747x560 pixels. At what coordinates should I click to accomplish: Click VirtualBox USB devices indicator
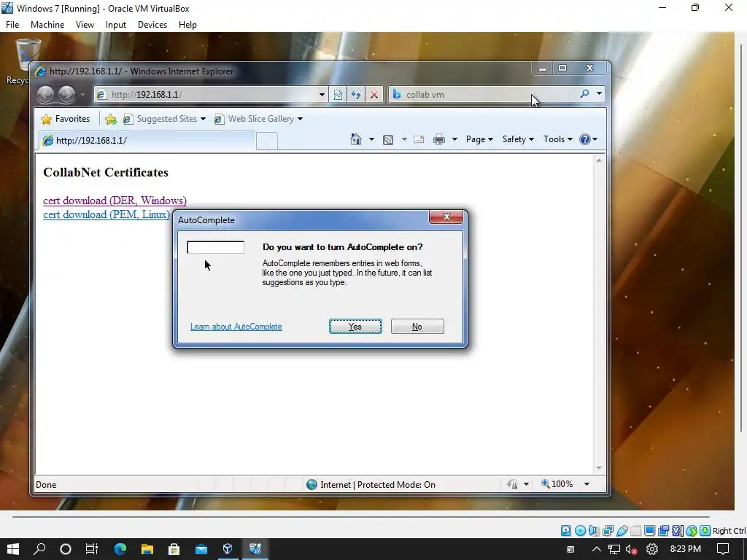pyautogui.click(x=622, y=531)
